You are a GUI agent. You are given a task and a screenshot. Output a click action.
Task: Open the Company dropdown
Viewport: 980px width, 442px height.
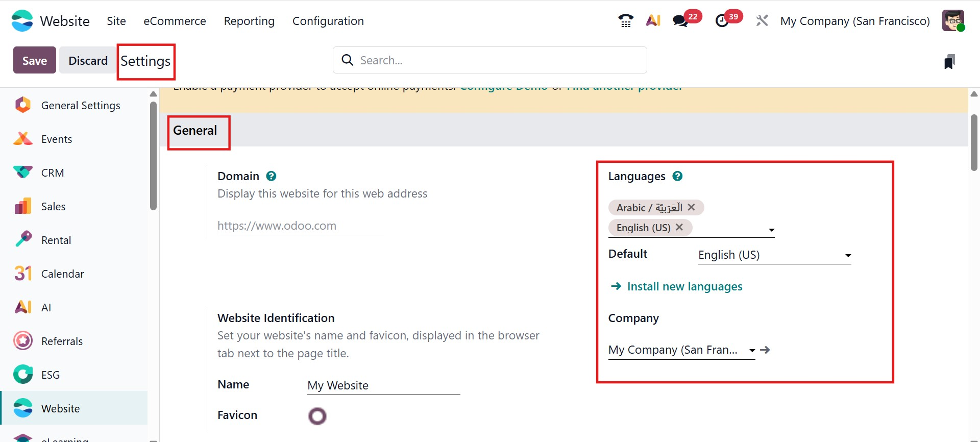tap(752, 351)
